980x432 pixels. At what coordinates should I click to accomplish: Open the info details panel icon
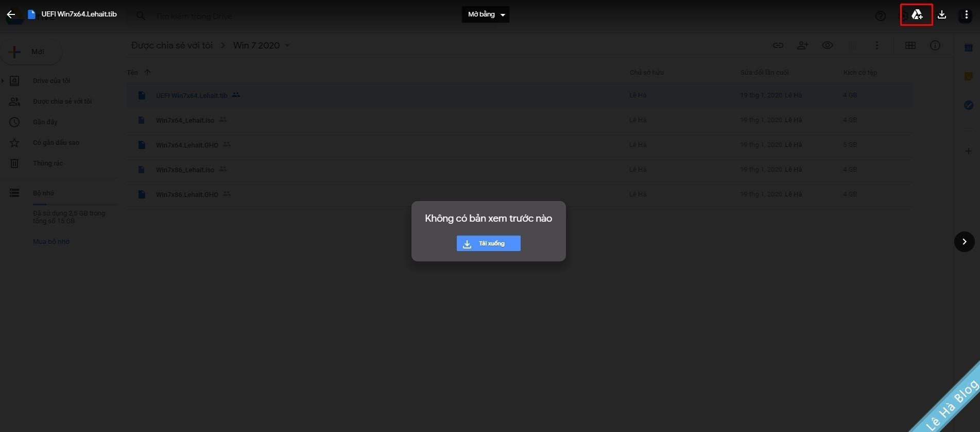(935, 45)
